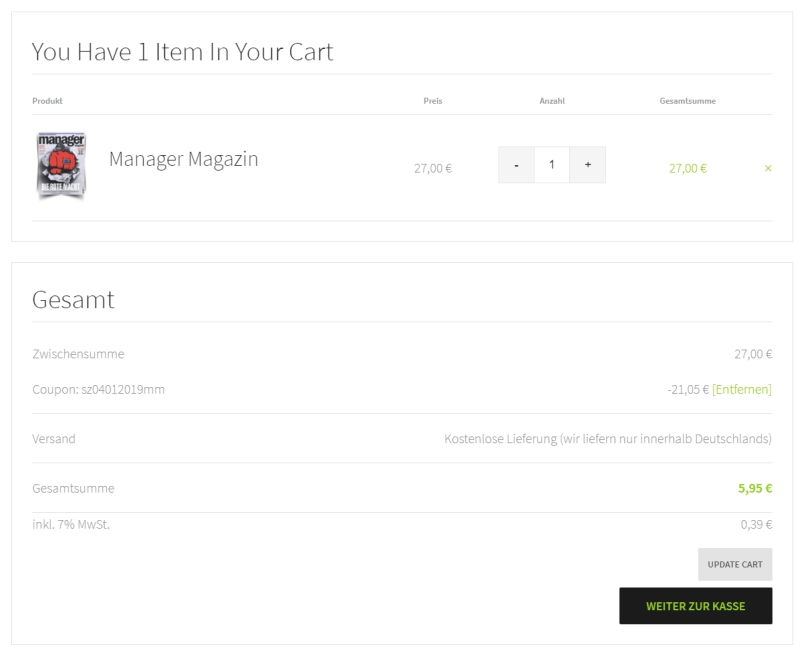The height and width of the screenshot is (659, 800).
Task: Select the 5,95 € total amount
Action: point(754,489)
